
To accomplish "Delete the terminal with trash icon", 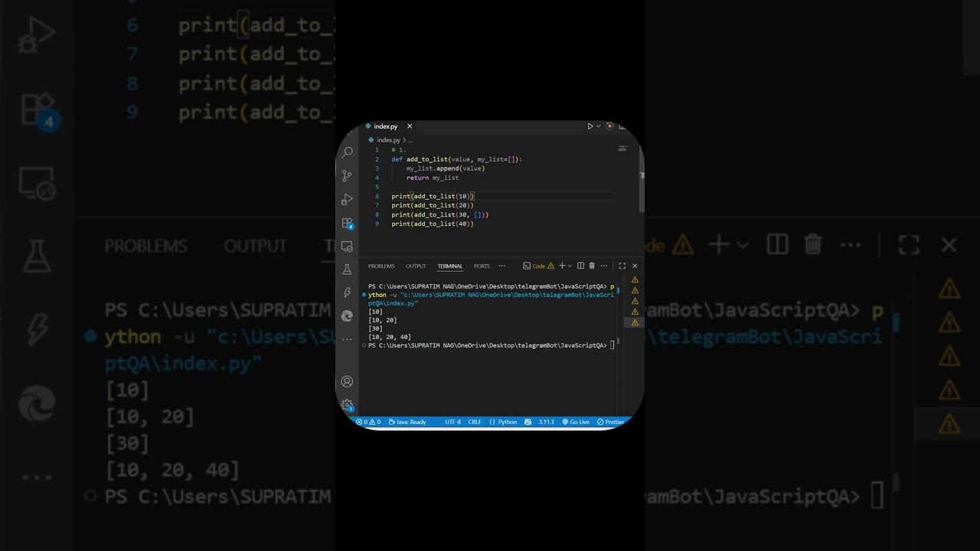I will (592, 266).
